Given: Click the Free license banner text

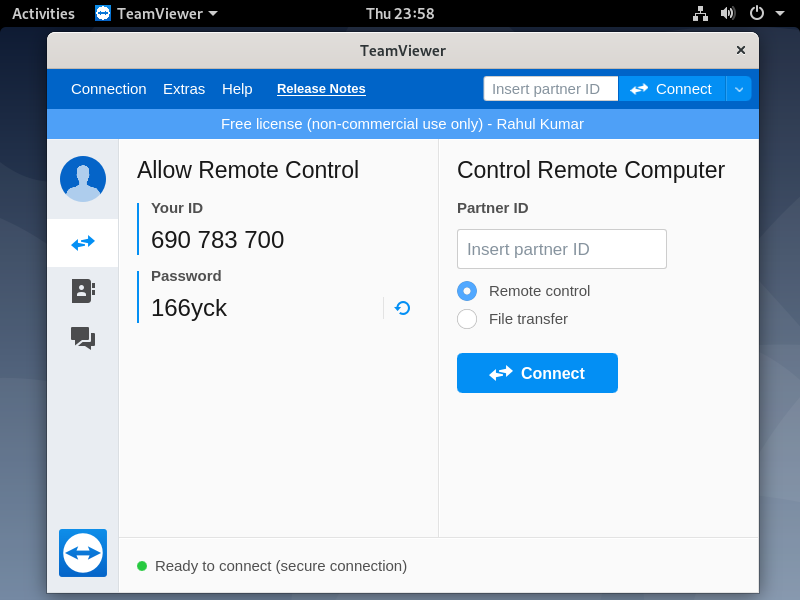Looking at the screenshot, I should [x=403, y=124].
